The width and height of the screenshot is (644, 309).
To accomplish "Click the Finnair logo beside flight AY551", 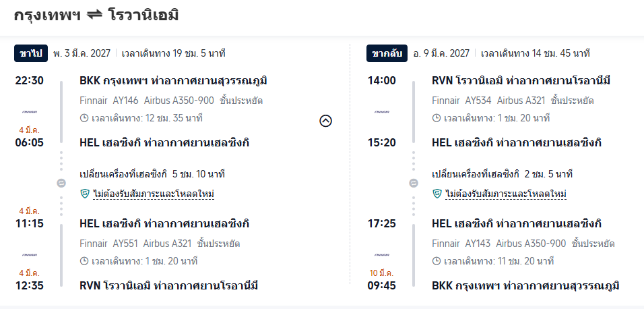I will tap(29, 254).
